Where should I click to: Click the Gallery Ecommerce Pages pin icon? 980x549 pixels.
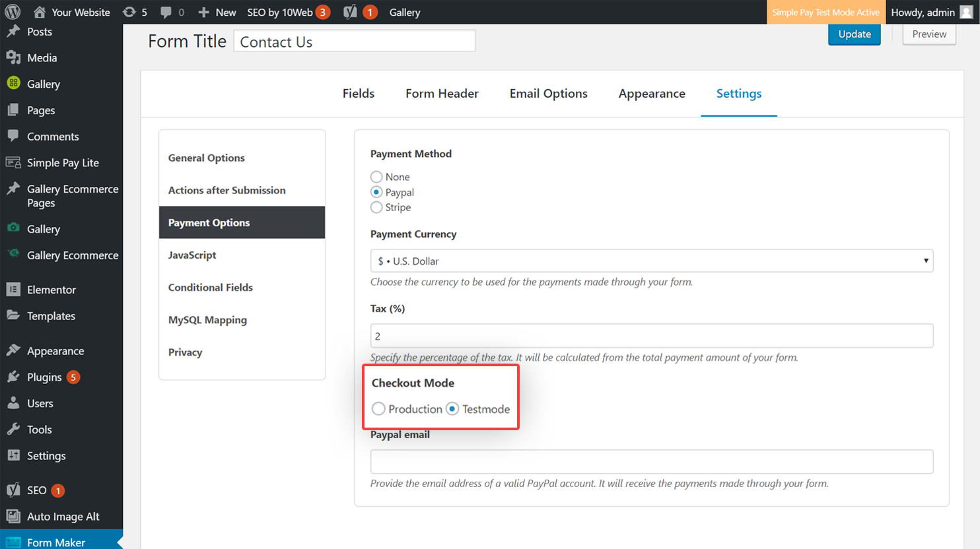[x=13, y=189]
